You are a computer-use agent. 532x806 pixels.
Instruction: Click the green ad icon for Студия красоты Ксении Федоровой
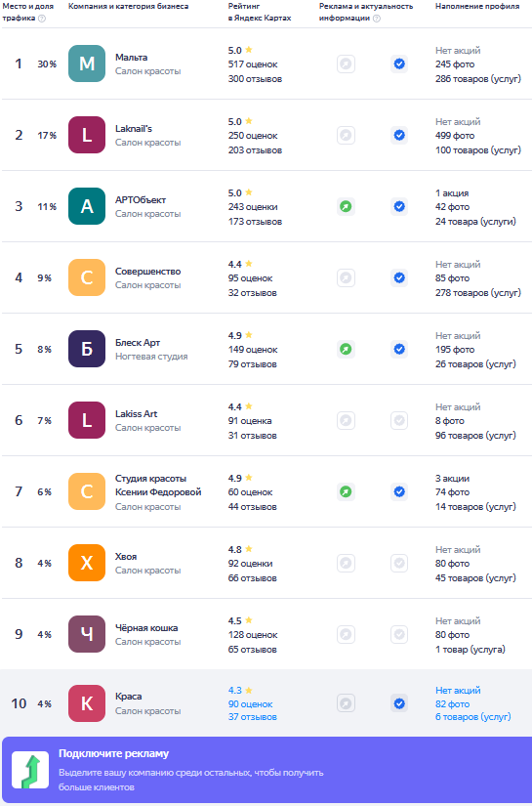coord(347,492)
